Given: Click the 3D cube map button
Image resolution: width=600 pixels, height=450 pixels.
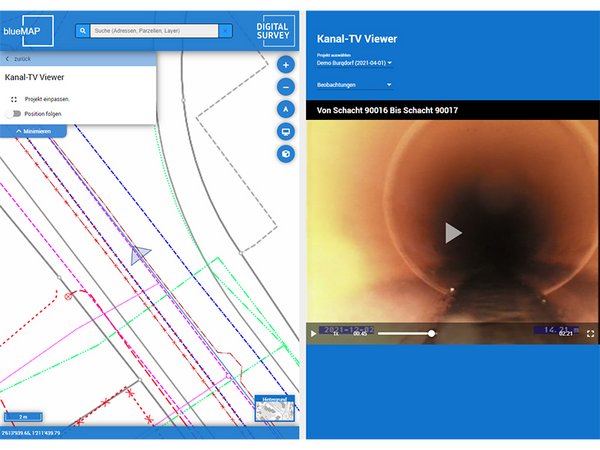Looking at the screenshot, I should [286, 154].
